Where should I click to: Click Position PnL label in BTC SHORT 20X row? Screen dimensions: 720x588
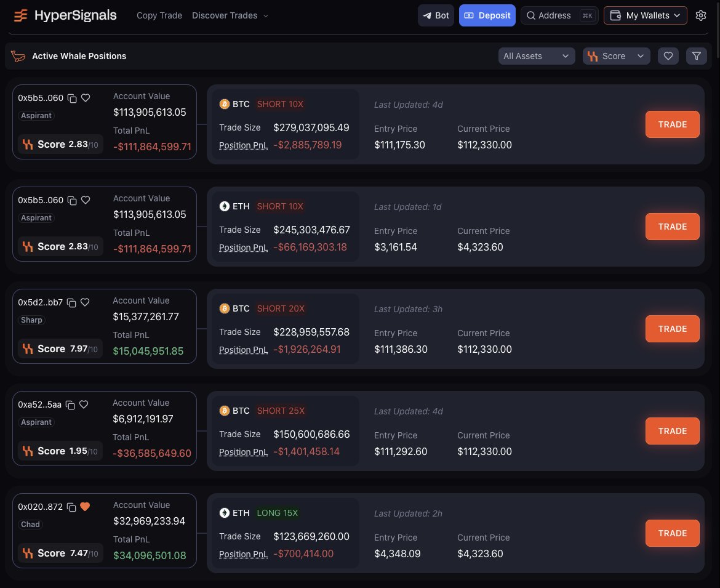coord(243,350)
